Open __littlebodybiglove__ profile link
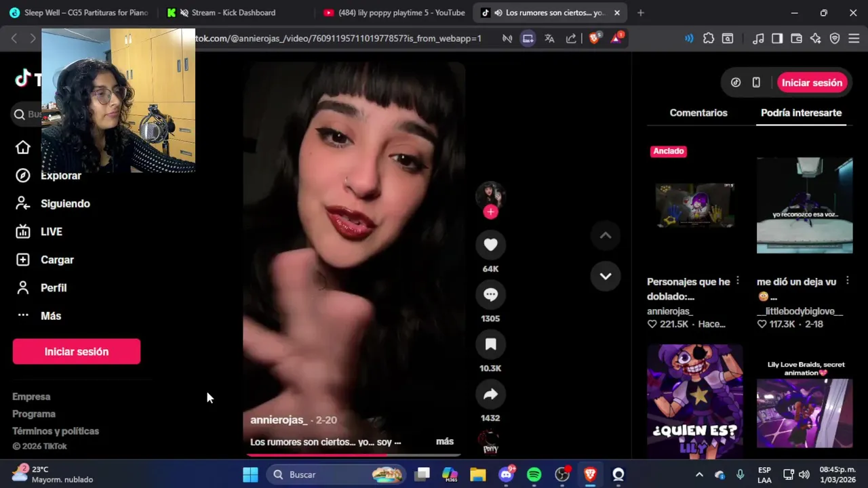Image resolution: width=868 pixels, height=488 pixels. click(x=800, y=311)
